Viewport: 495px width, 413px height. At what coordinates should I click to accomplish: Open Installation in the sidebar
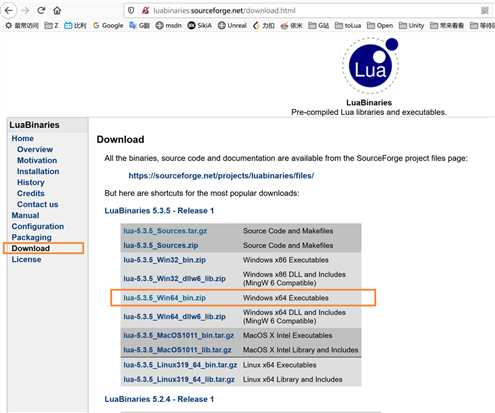[38, 171]
